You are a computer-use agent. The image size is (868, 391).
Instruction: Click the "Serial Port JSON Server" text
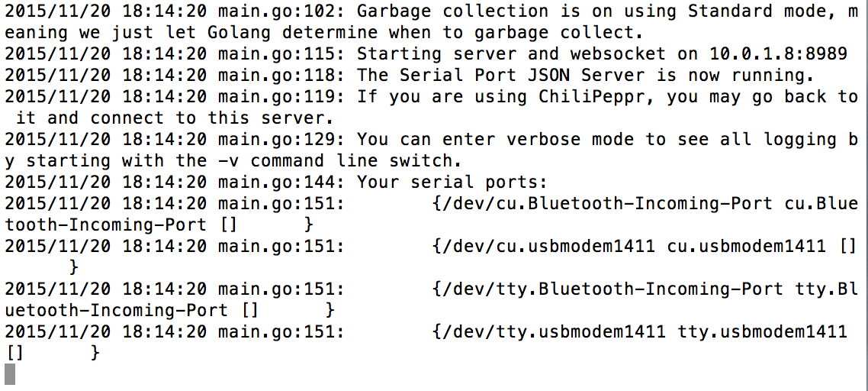[x=522, y=76]
